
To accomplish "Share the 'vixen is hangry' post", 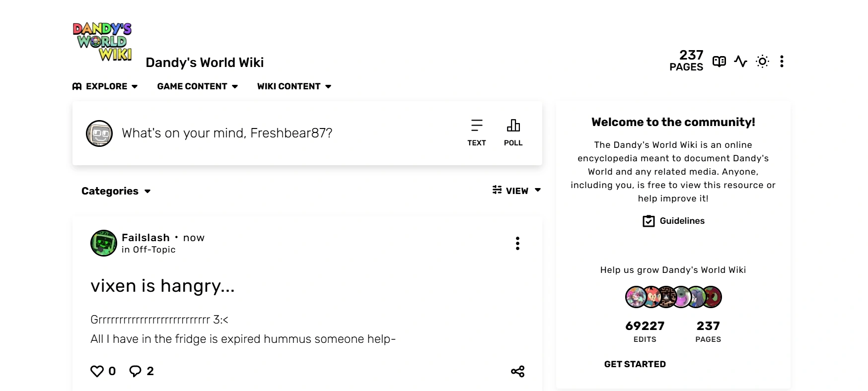I will [x=517, y=371].
